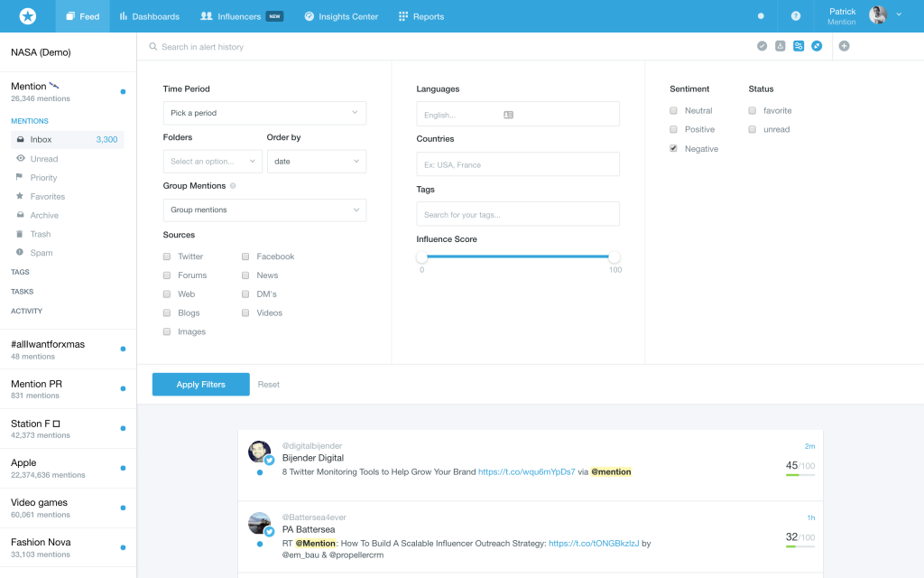Switch to the Dashboards tab

[x=150, y=16]
